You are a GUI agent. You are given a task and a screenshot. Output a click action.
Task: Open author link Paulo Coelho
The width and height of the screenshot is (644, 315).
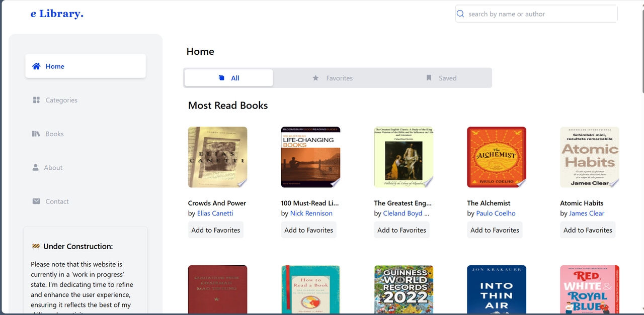(496, 213)
